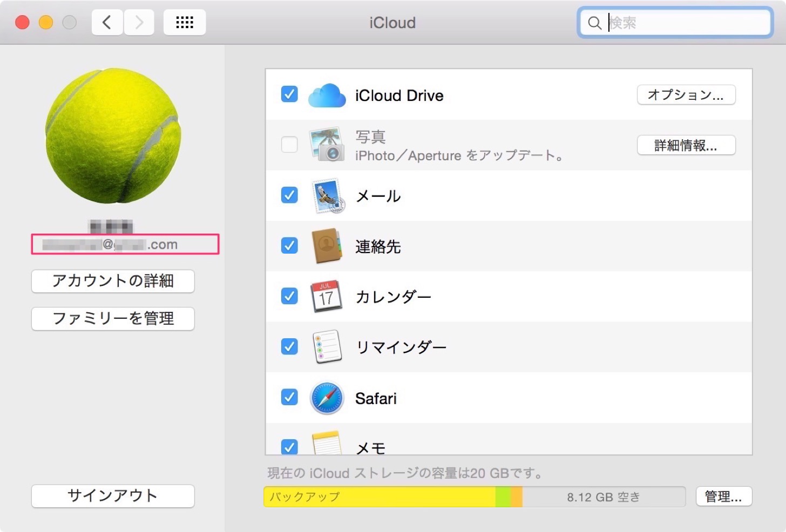Screen dimensions: 786x532
Task: Click the Safari label text
Action: (376, 399)
